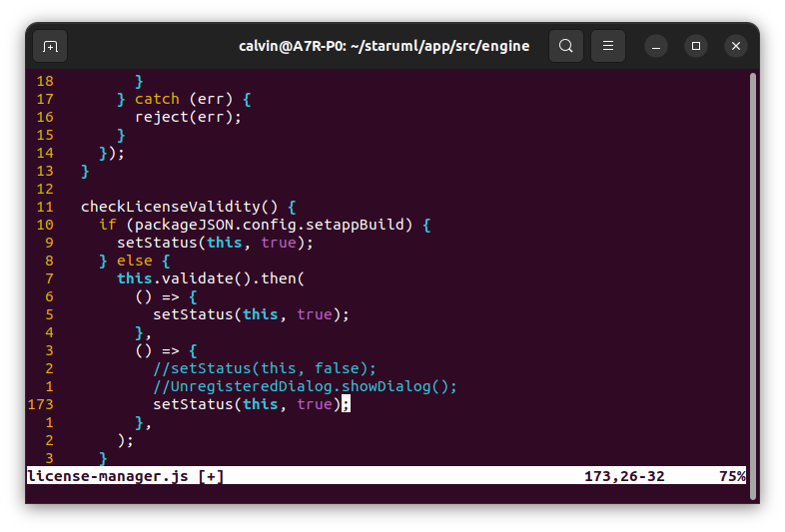
Task: Click the window title showing calvin@A7R-P0 path
Action: [384, 46]
